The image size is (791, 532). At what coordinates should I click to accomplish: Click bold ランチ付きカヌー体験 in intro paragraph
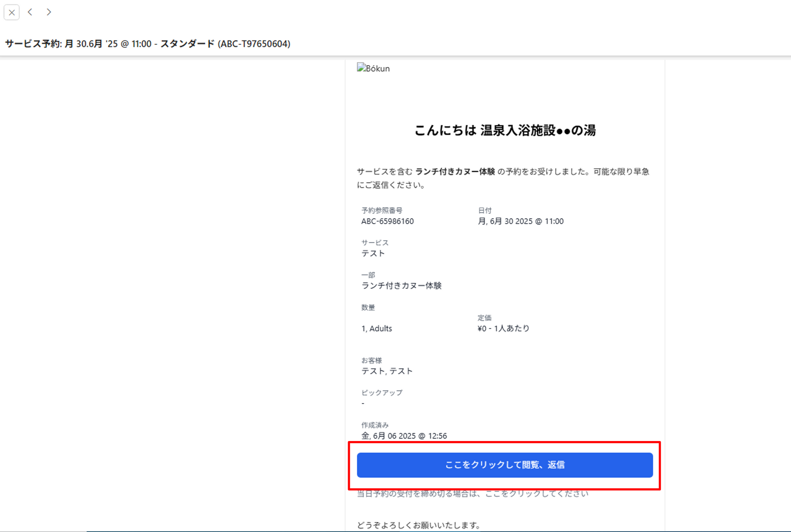tap(455, 171)
